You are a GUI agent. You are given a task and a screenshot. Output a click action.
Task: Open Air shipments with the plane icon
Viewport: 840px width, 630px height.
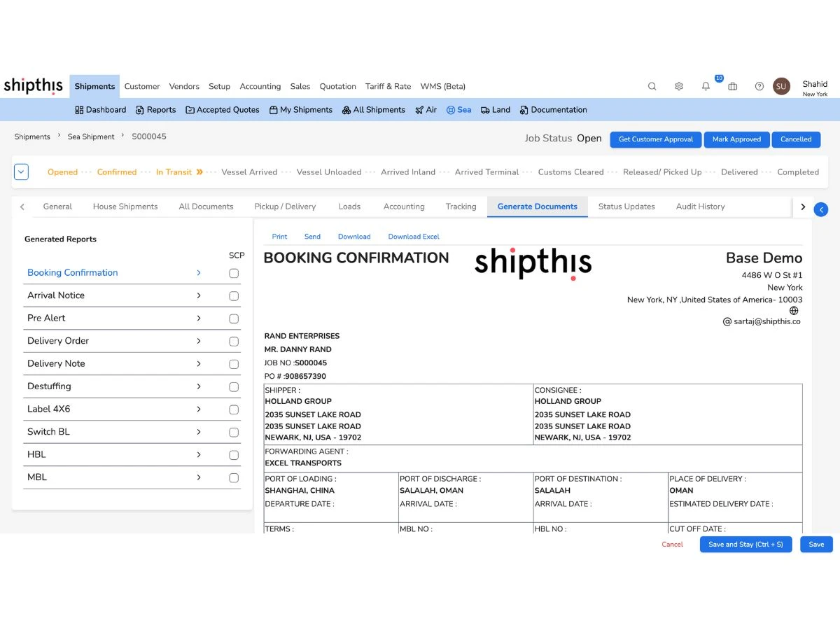(x=426, y=110)
